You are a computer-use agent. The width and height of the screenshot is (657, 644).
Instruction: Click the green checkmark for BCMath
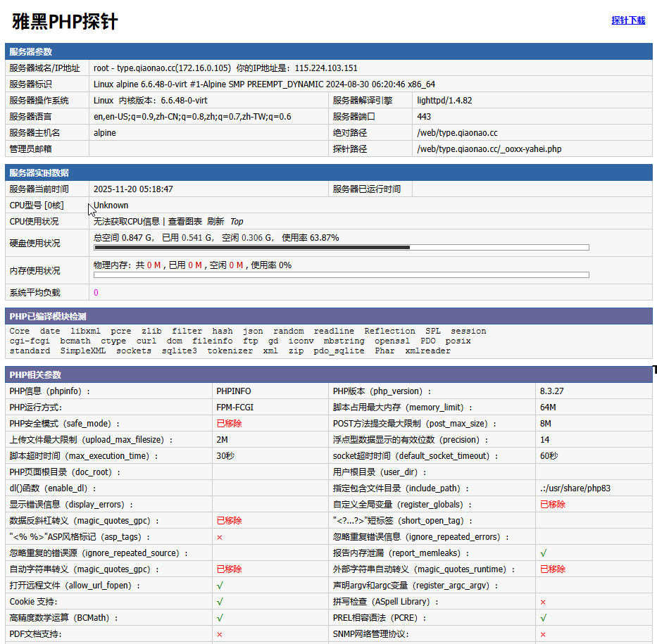pos(220,618)
